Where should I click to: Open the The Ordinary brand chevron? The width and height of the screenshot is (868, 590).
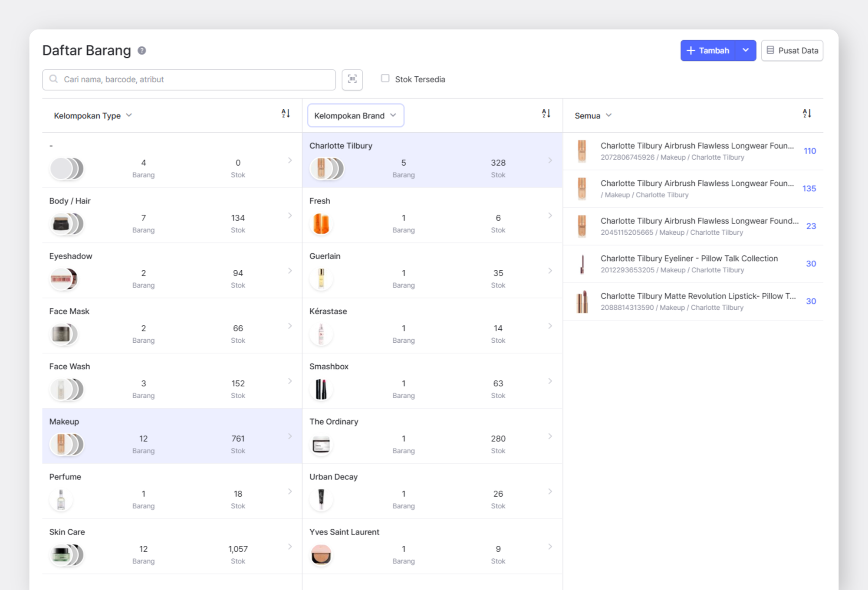click(x=550, y=436)
